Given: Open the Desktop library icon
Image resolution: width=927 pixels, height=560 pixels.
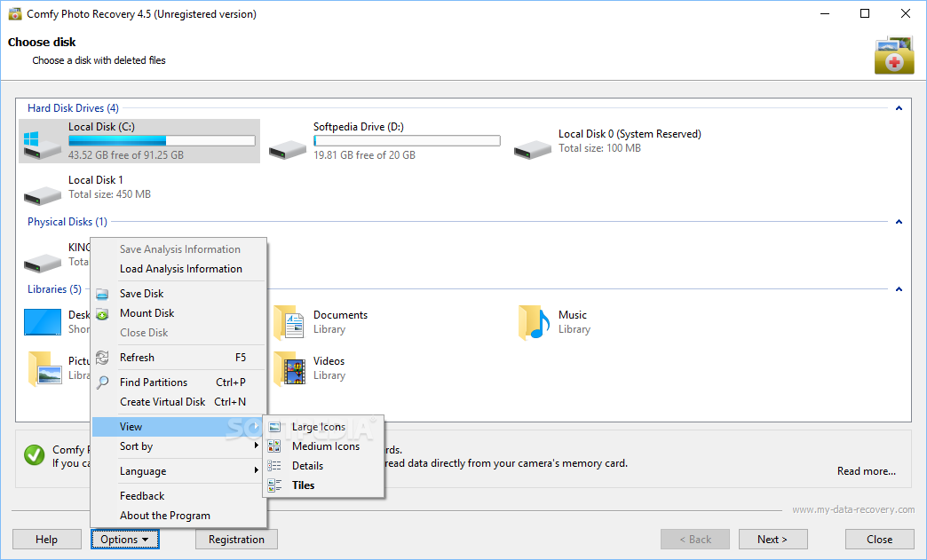Looking at the screenshot, I should (42, 322).
